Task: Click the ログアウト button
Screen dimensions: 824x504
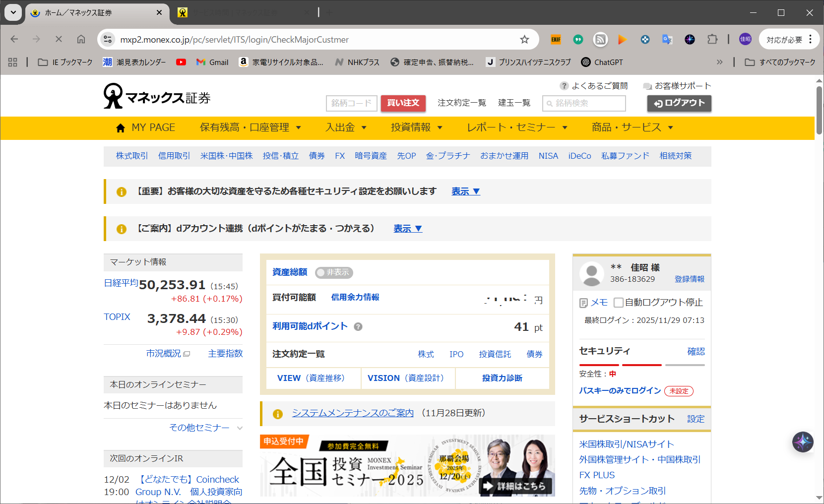Action: coord(679,103)
